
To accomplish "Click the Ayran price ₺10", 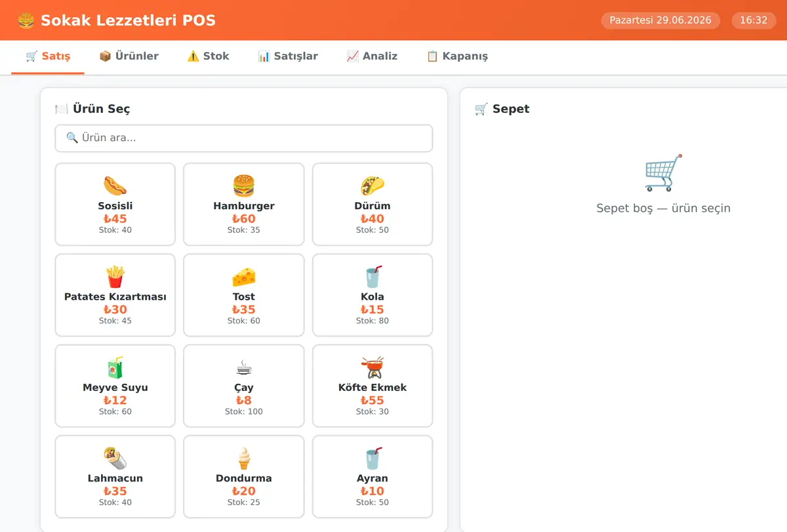I will (x=373, y=491).
